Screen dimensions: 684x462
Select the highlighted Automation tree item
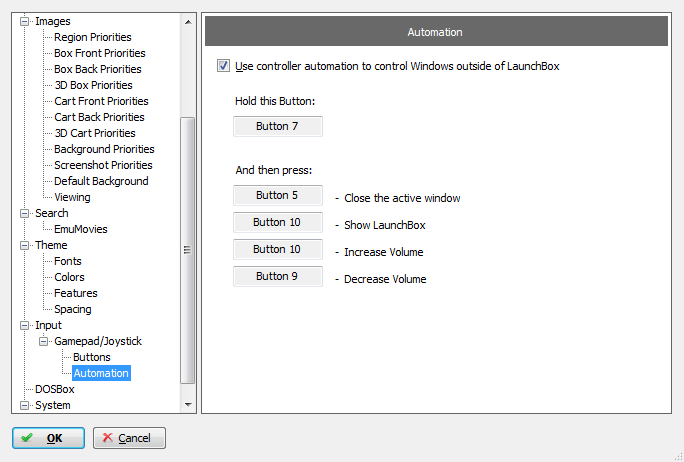click(101, 373)
